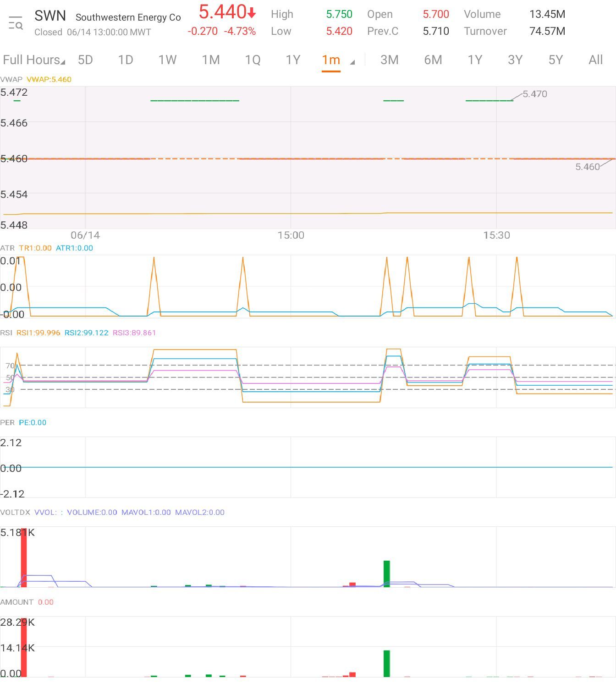Screen dimensions: 616x683
Task: Click the ATR1:0.00 reading
Action: click(x=74, y=248)
